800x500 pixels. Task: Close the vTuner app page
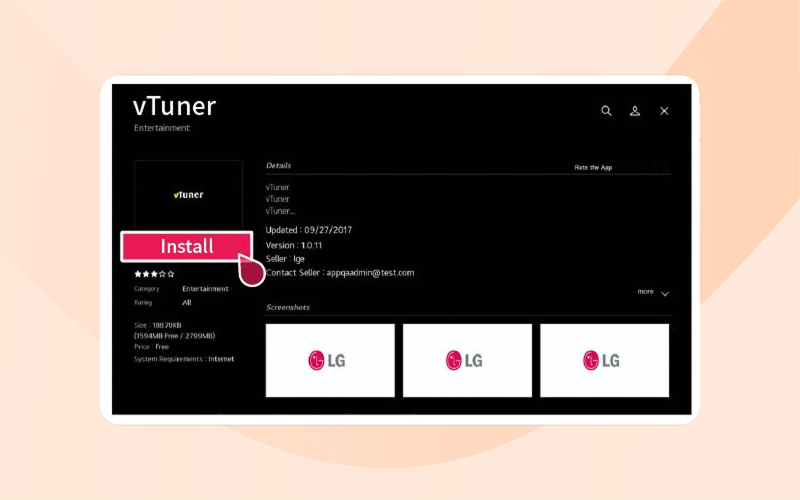[664, 111]
